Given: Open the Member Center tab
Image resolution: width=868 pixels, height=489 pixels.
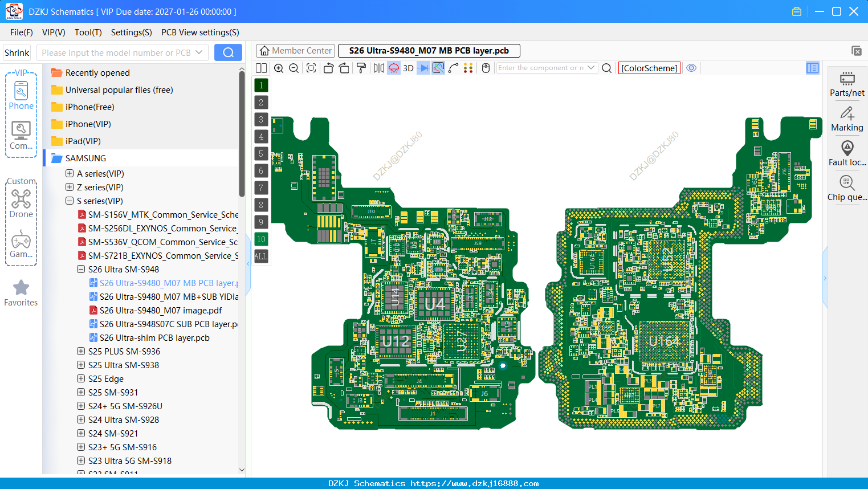Looking at the screenshot, I should (x=295, y=51).
